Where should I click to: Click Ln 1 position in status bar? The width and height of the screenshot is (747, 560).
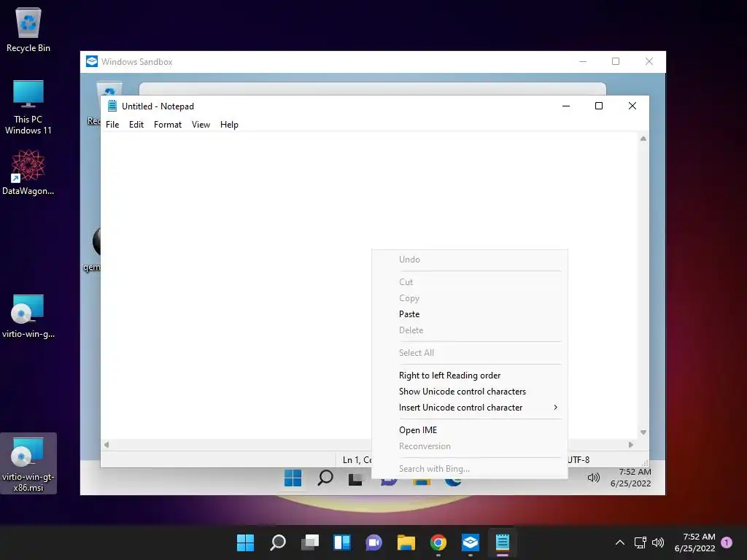click(x=357, y=459)
